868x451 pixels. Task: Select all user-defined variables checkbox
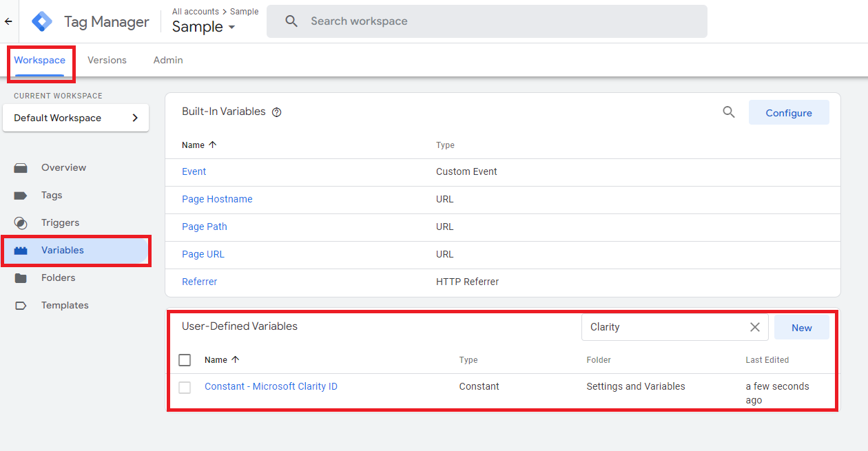[185, 359]
